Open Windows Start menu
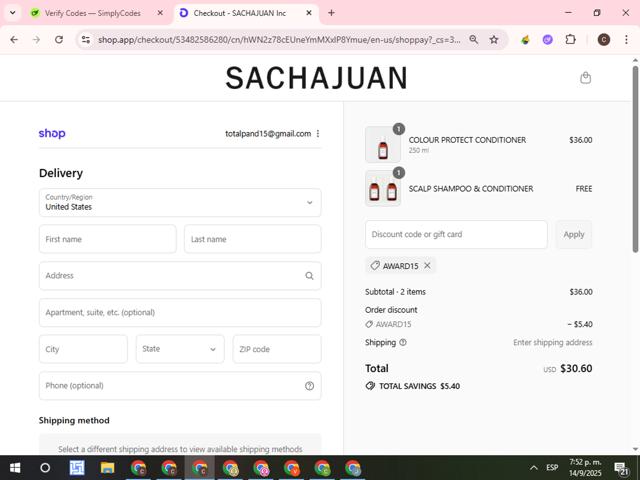The image size is (640, 480). pos(15,468)
